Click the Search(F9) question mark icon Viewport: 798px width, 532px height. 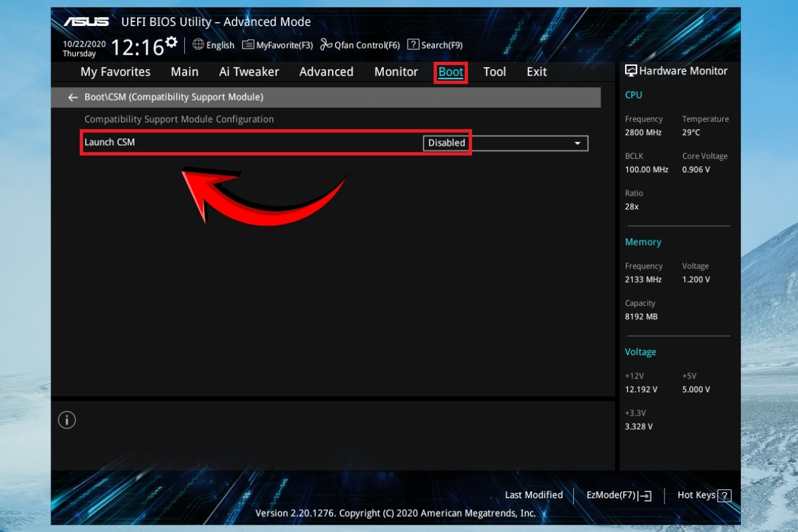tap(413, 45)
